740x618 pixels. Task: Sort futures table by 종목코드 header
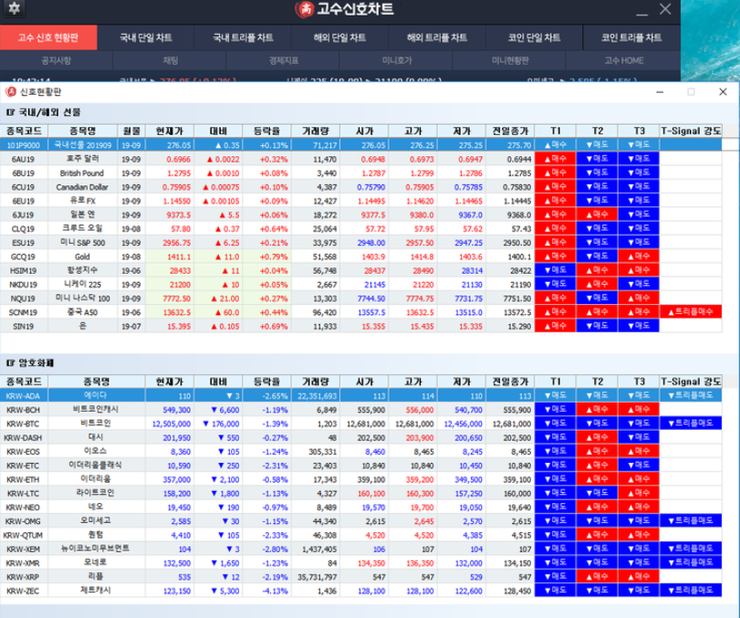(x=24, y=131)
